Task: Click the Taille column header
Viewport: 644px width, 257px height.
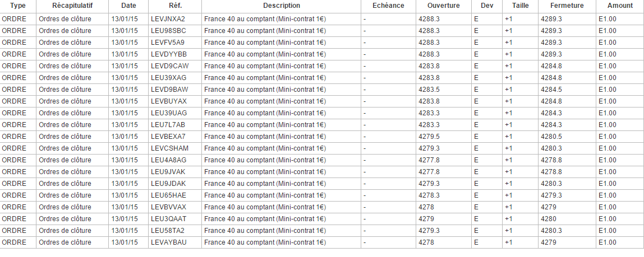Action: coord(520,6)
